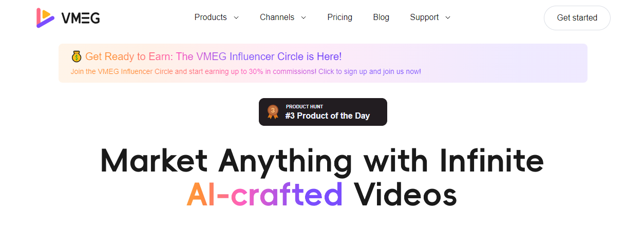Open the Blog link
644x228 pixels.
pos(381,17)
